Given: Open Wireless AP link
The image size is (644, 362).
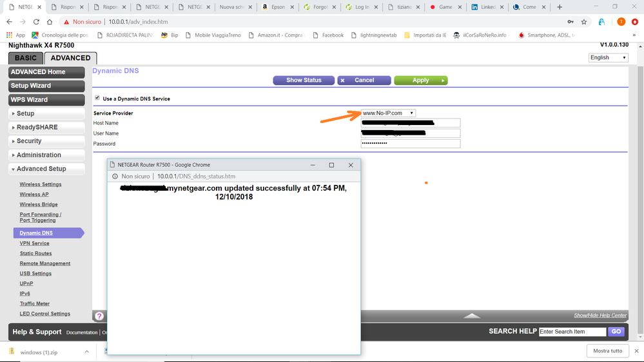Looking at the screenshot, I should point(34,194).
